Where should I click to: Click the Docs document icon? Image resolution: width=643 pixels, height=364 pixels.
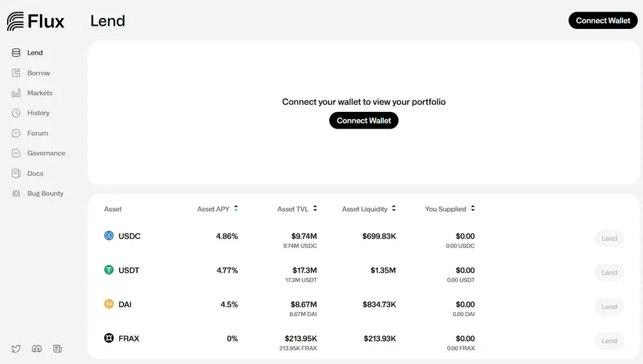point(16,173)
